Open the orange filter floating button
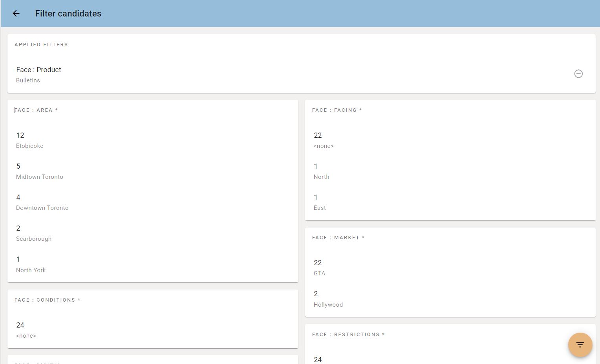Screen dimensions: 600x364 580,345
